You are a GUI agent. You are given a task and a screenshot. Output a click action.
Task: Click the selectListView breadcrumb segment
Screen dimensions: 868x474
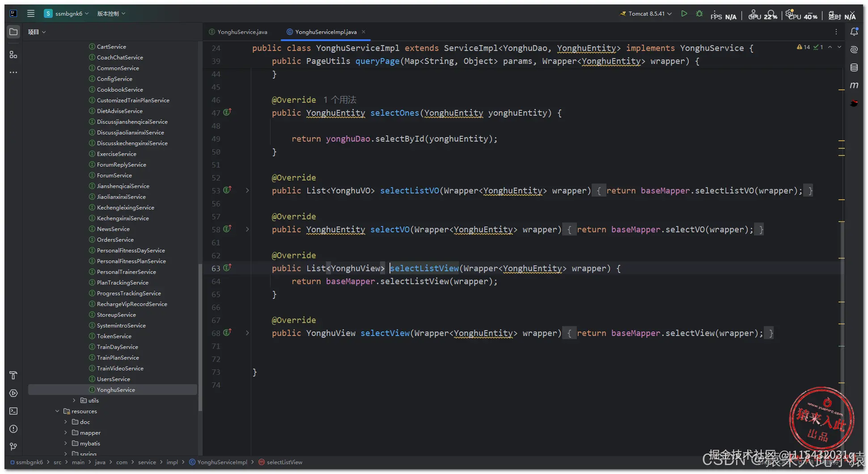tap(280, 462)
